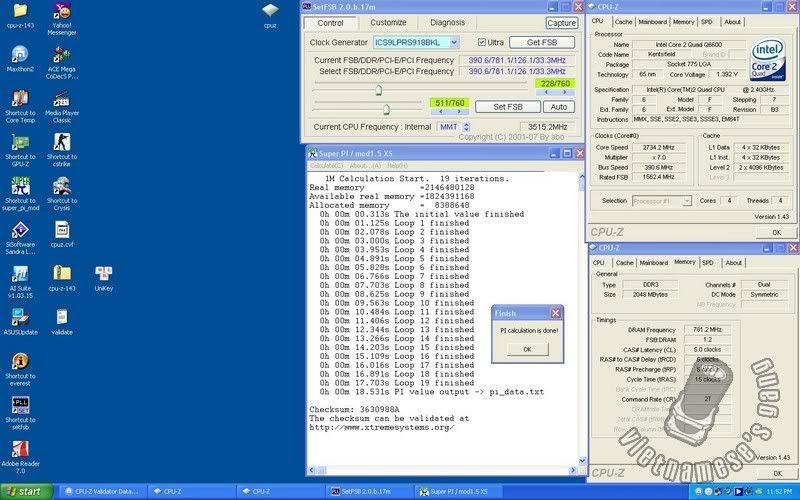Click OK in the Finish dialog
This screenshot has height=500, width=800.
coord(528,349)
